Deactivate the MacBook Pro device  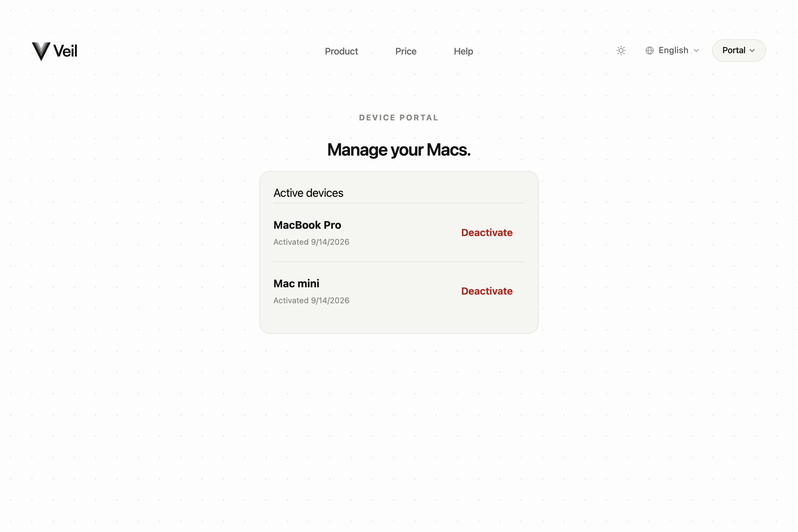coord(486,233)
